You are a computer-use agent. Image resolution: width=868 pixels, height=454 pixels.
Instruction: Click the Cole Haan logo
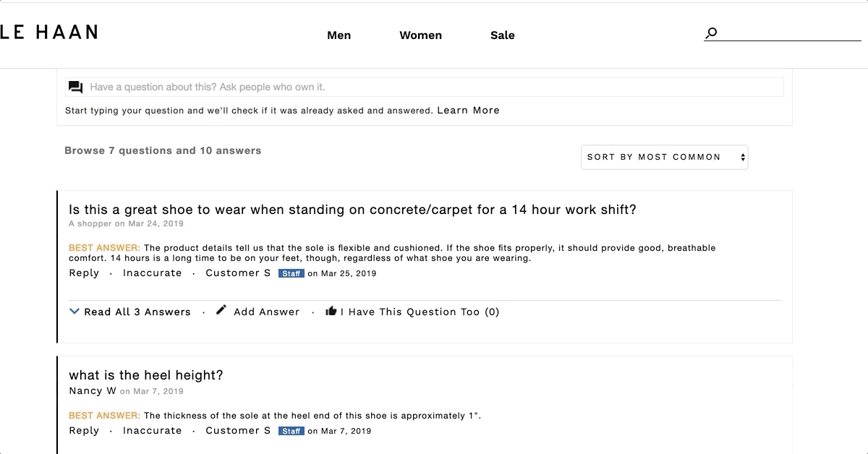(x=48, y=32)
